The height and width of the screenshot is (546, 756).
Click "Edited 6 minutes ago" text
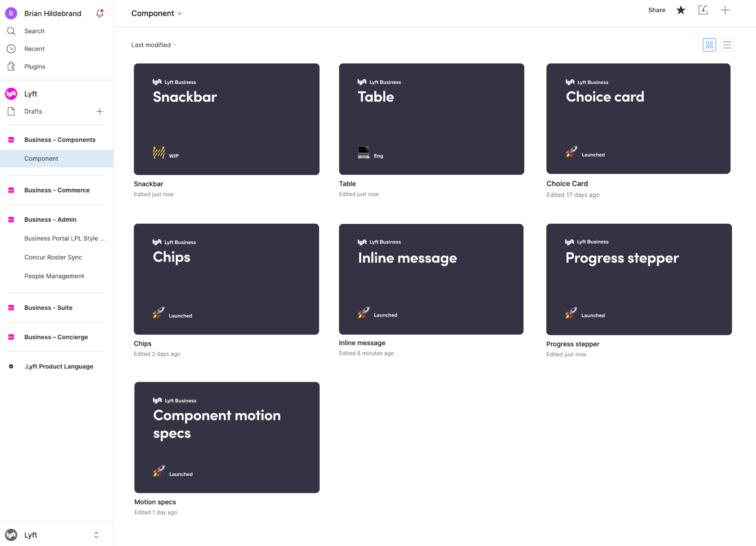click(366, 353)
